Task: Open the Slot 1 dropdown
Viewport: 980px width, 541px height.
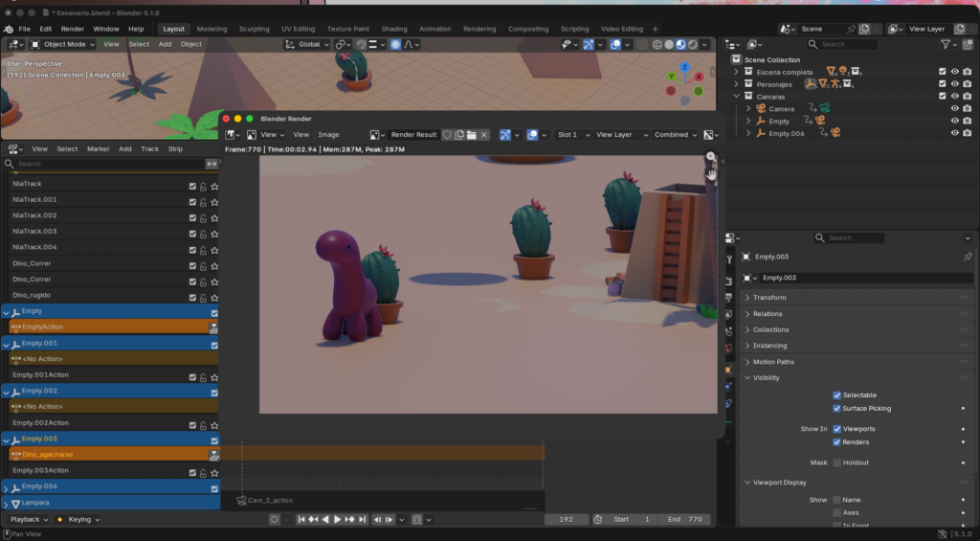Action: pyautogui.click(x=572, y=135)
